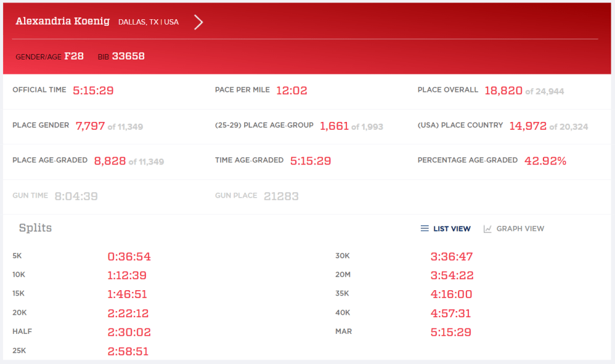Click the official time 5:15:29 value
The image size is (615, 364).
pos(93,91)
